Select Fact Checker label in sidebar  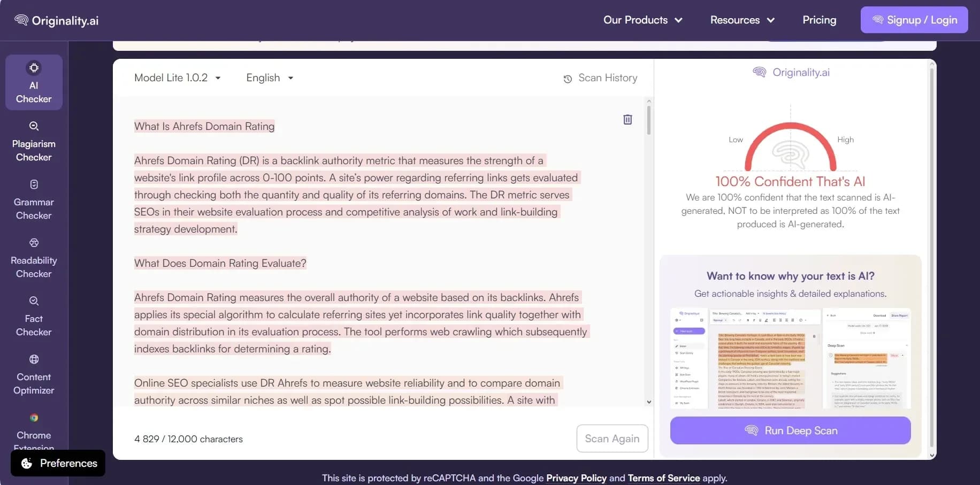pos(34,325)
